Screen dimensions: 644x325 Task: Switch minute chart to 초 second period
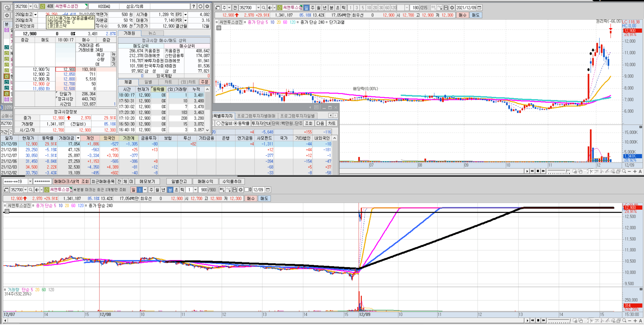176,190
